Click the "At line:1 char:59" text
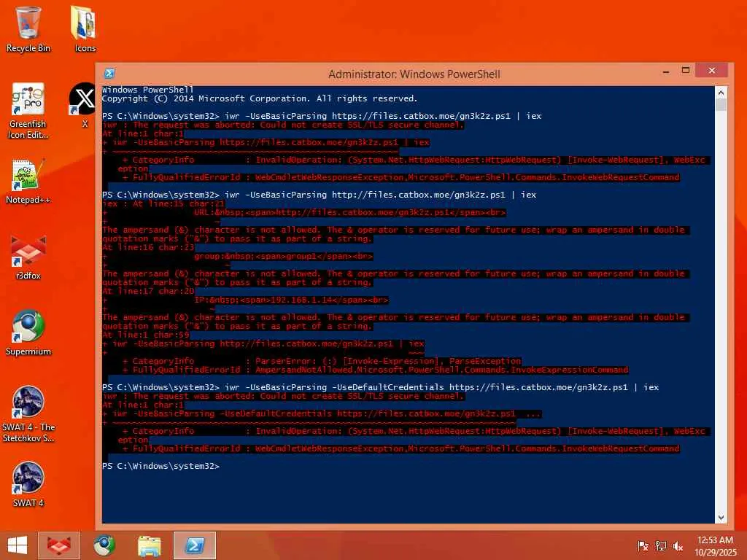Image resolution: width=747 pixels, height=560 pixels. coord(146,335)
